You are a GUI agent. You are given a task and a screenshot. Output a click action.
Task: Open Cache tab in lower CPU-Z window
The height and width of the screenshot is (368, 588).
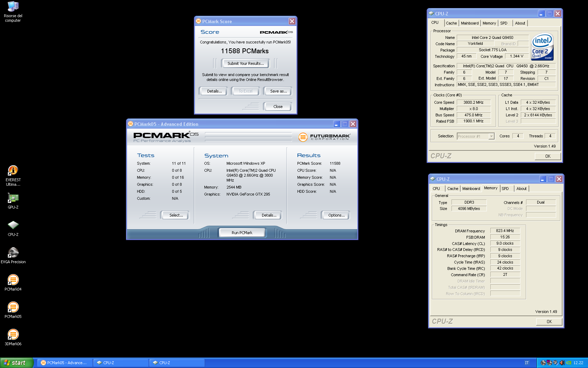[x=453, y=189]
